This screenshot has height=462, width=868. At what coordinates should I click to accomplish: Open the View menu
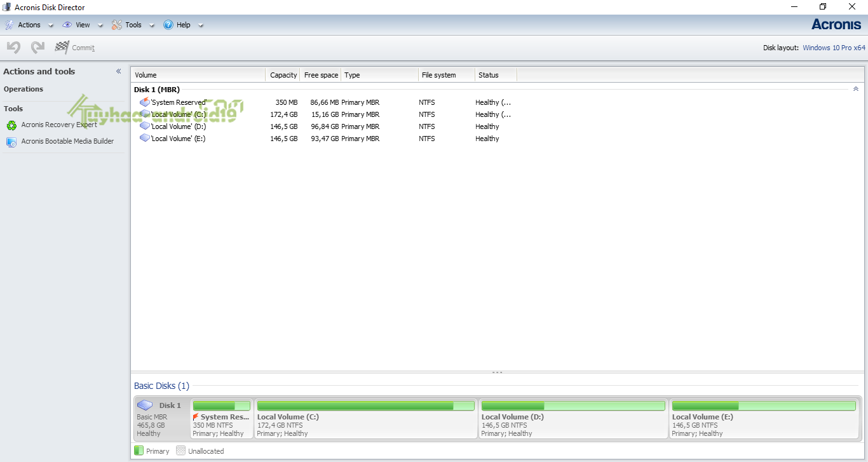83,25
